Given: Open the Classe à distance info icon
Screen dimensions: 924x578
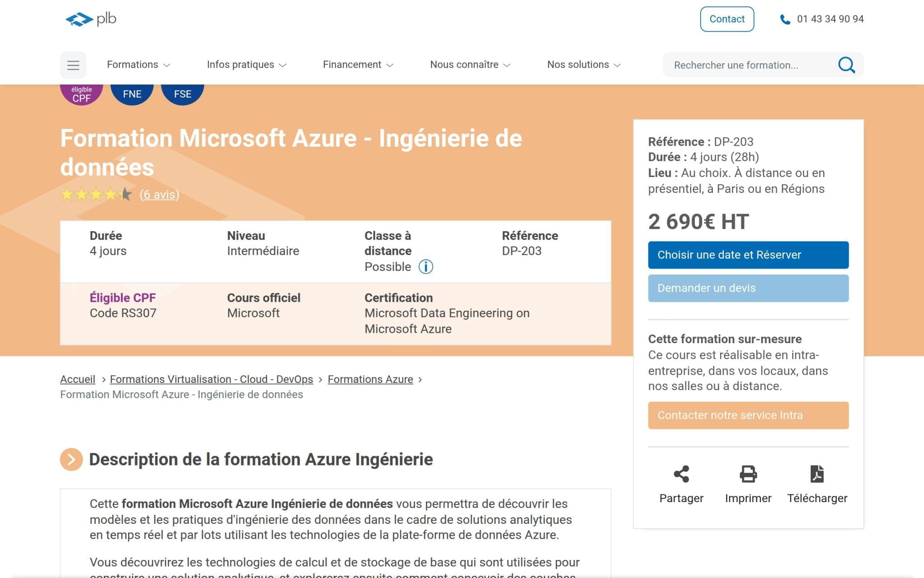Looking at the screenshot, I should [426, 267].
